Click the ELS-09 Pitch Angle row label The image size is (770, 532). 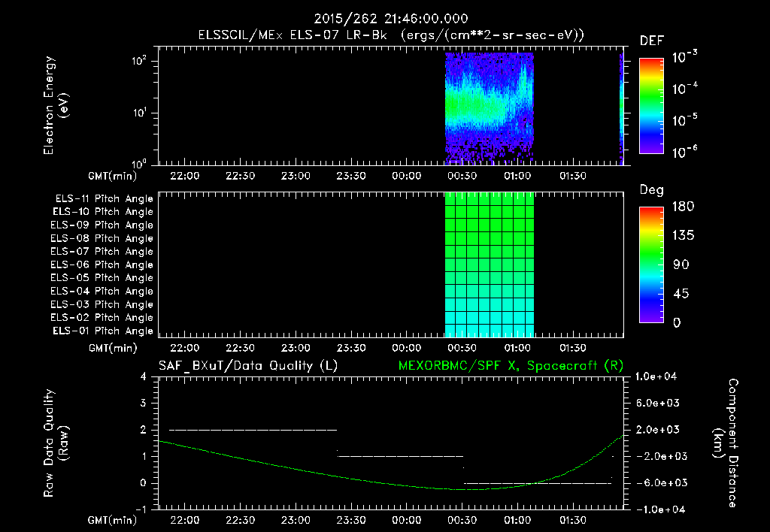102,225
